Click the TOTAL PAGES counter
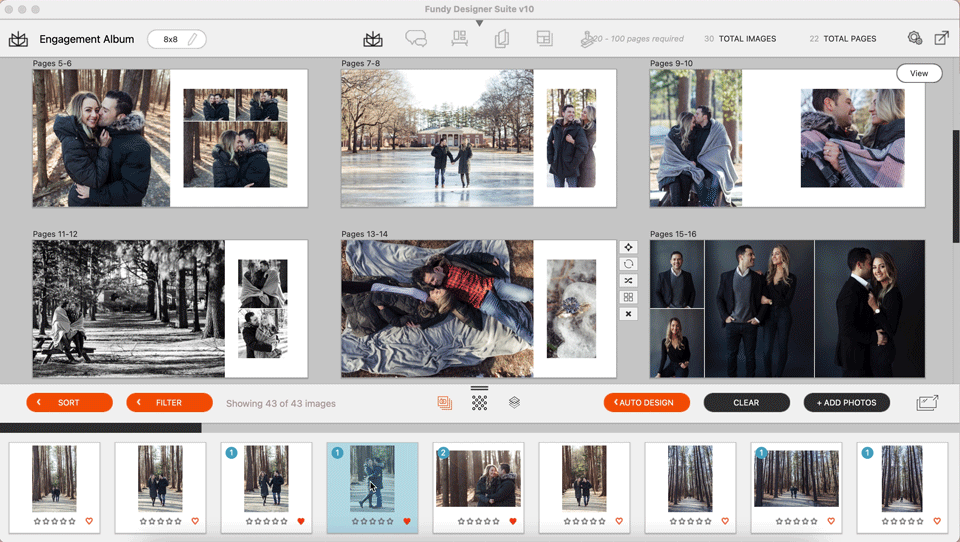The image size is (960, 542). click(x=842, y=39)
